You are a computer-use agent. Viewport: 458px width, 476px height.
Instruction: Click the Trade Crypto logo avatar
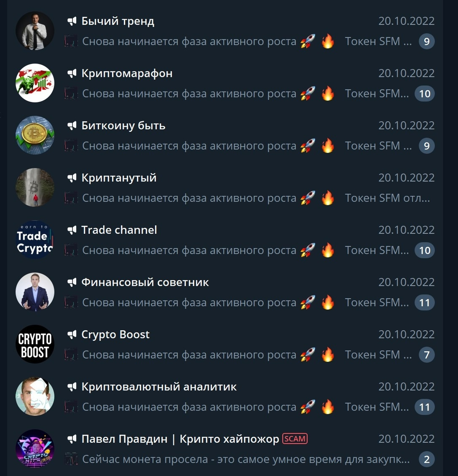35,240
